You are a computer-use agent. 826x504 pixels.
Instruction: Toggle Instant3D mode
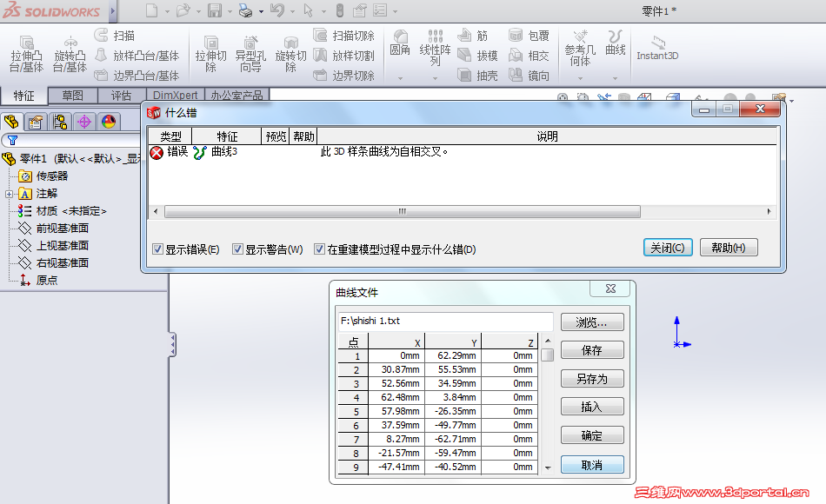(657, 49)
